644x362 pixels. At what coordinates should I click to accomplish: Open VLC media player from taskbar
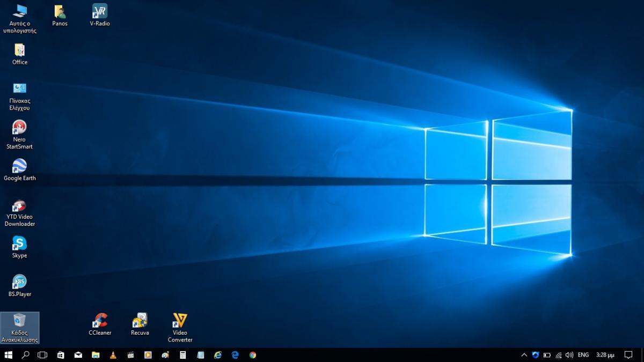click(x=113, y=355)
